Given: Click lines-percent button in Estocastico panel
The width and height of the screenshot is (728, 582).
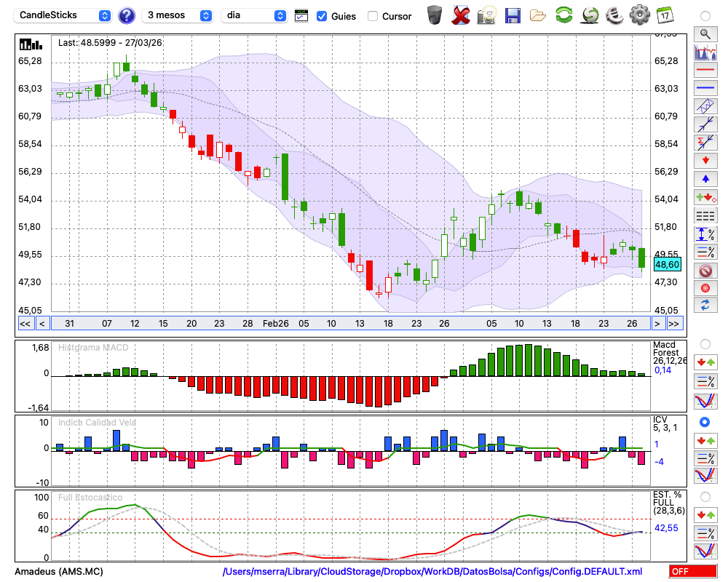Looking at the screenshot, I should [705, 533].
